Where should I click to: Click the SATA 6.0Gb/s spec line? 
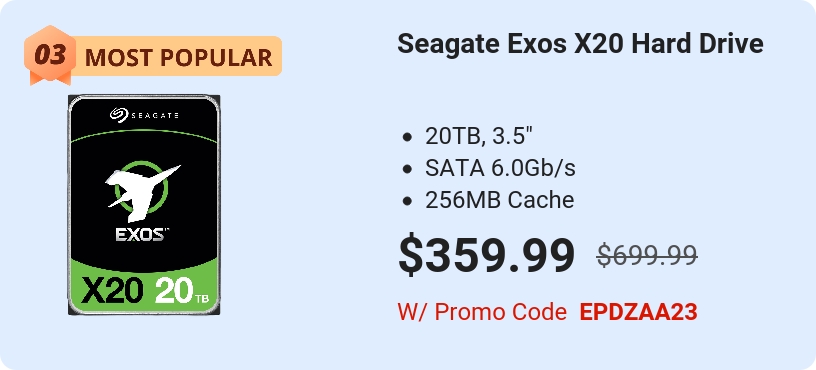[x=500, y=169]
